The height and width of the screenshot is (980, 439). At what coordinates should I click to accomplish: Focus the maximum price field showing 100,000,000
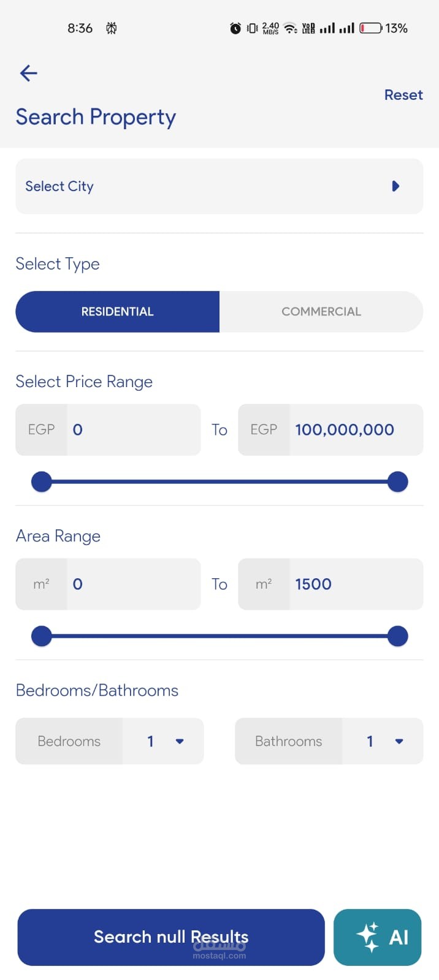(354, 430)
